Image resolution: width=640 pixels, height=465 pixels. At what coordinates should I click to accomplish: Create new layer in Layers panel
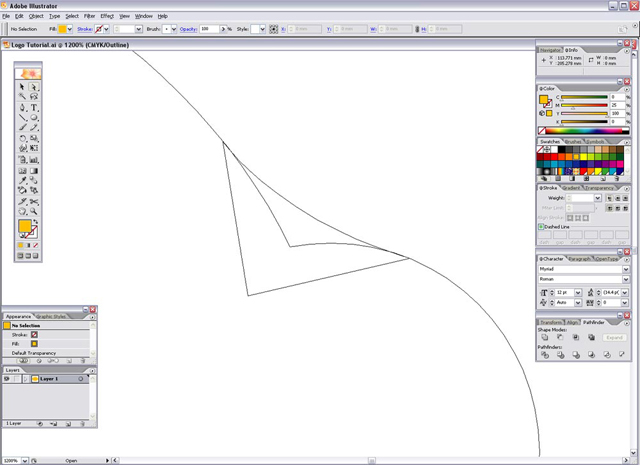click(x=69, y=424)
